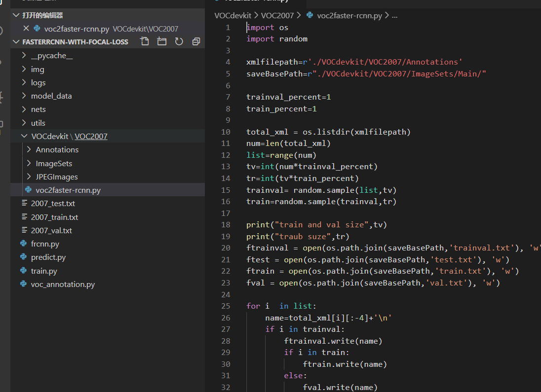Click line number 25 in the gutter
541x392 pixels.
point(226,306)
